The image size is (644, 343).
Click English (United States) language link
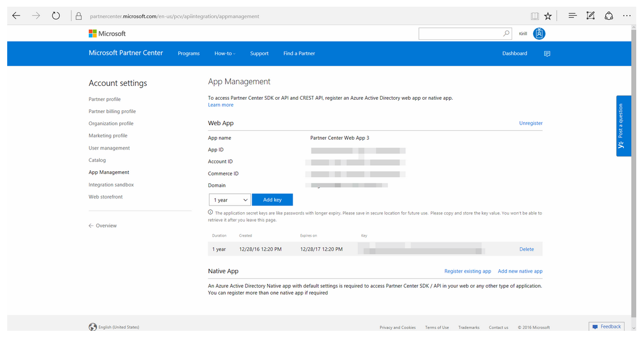click(x=119, y=327)
